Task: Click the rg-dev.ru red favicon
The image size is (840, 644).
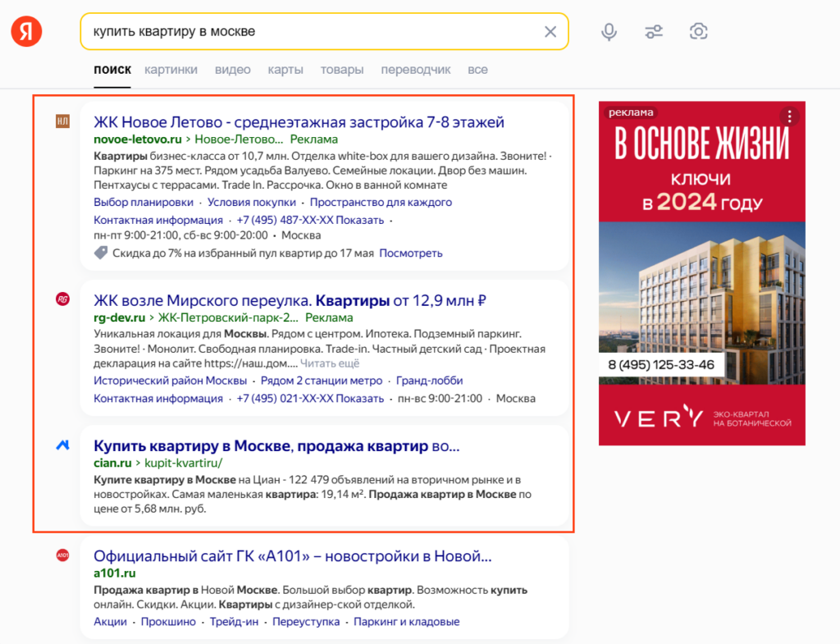Action: [62, 299]
